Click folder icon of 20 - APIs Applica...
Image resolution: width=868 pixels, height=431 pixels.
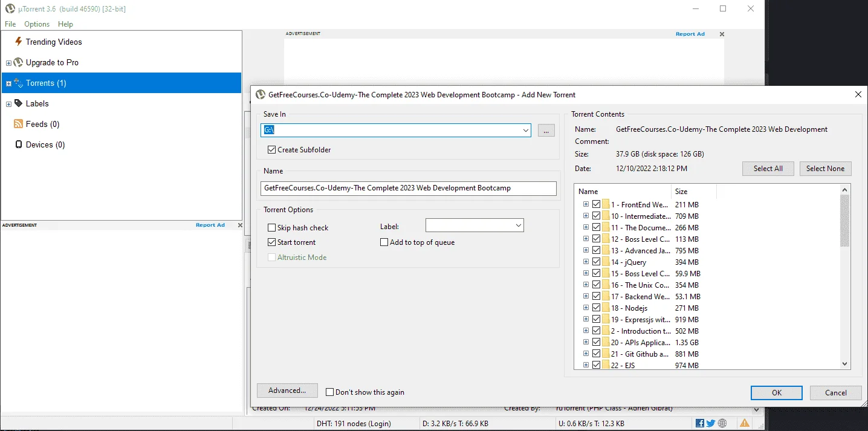click(x=606, y=342)
